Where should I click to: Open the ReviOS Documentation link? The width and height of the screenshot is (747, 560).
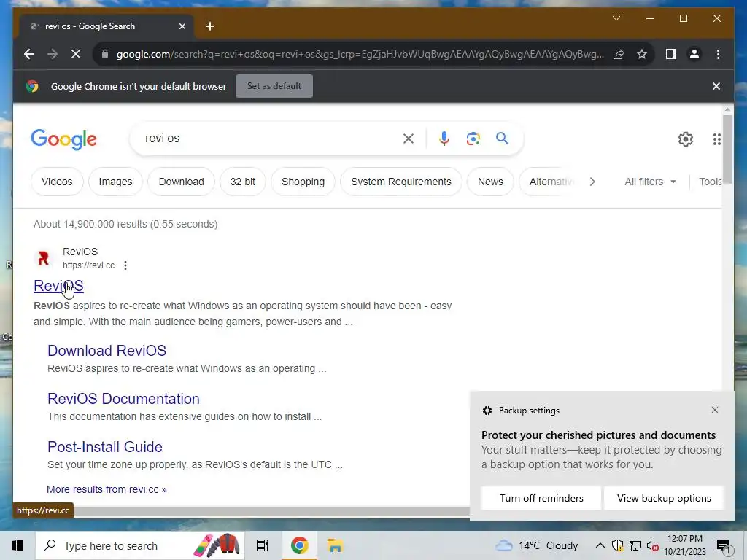(123, 399)
